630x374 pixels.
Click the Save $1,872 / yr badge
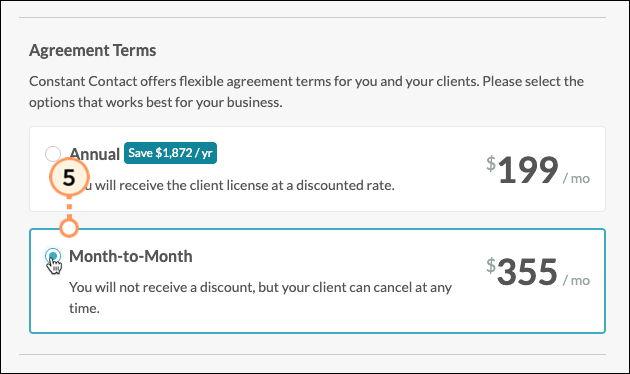170,153
